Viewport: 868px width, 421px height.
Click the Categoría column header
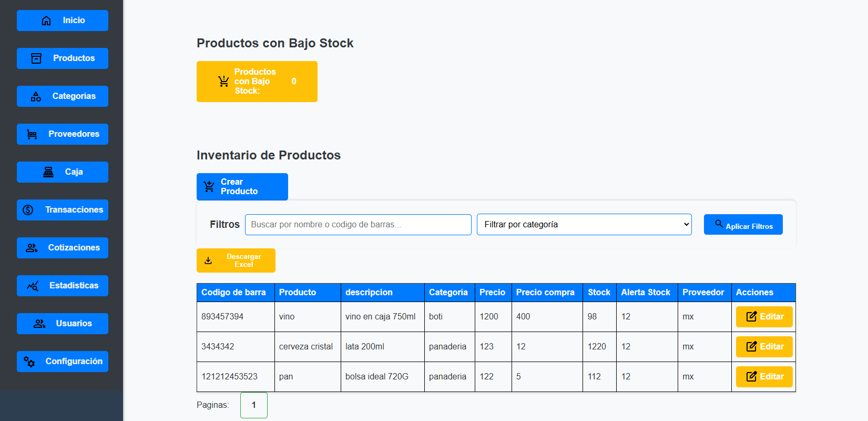point(448,293)
